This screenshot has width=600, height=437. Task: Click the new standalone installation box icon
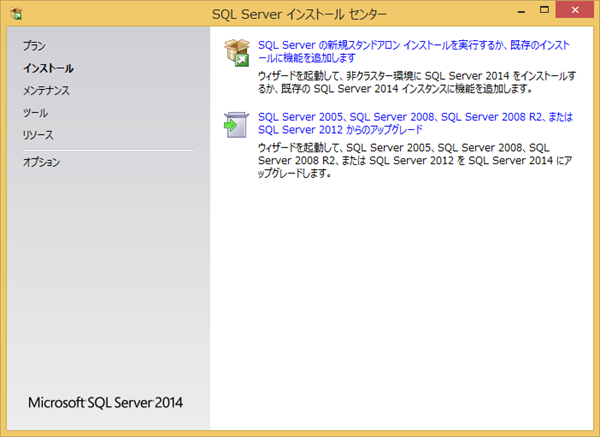tap(237, 52)
